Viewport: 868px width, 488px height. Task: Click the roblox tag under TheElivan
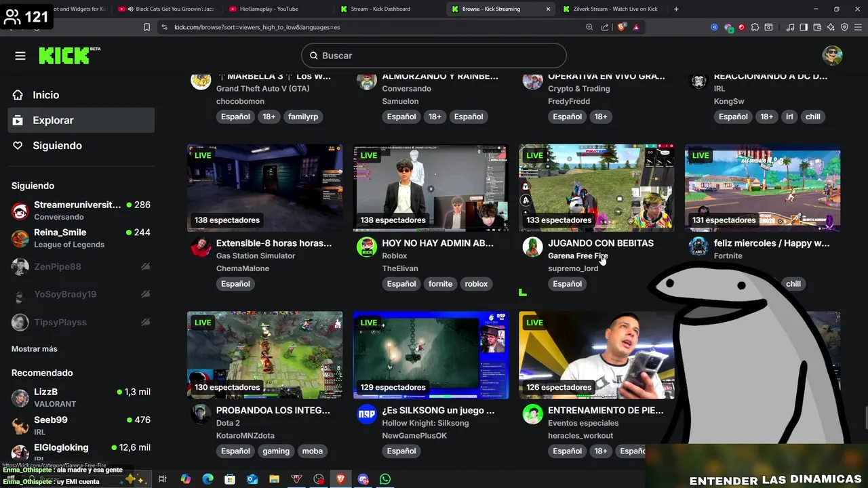pyautogui.click(x=476, y=284)
